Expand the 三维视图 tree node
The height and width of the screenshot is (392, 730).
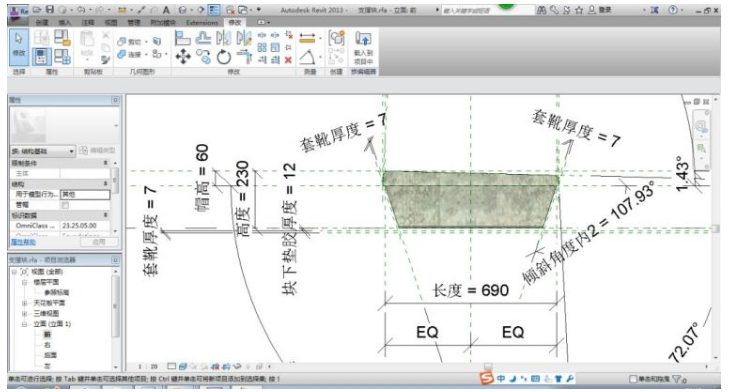click(x=25, y=313)
